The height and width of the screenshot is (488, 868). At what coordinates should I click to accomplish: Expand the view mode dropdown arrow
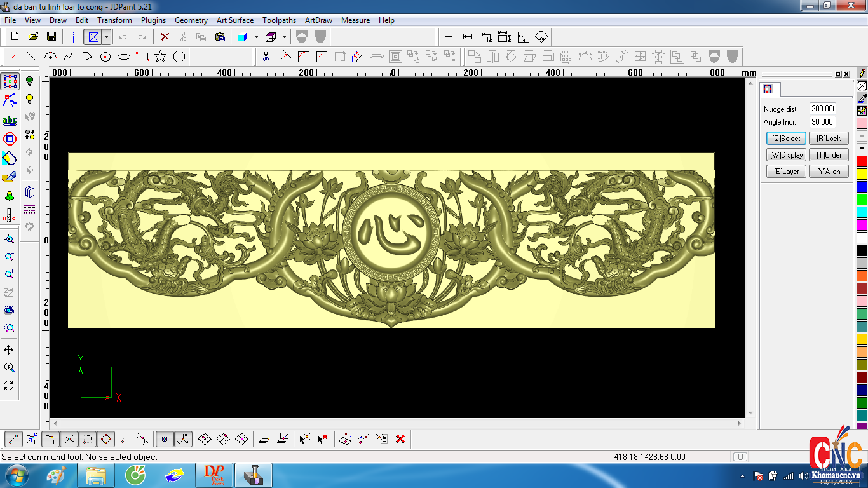coord(106,37)
